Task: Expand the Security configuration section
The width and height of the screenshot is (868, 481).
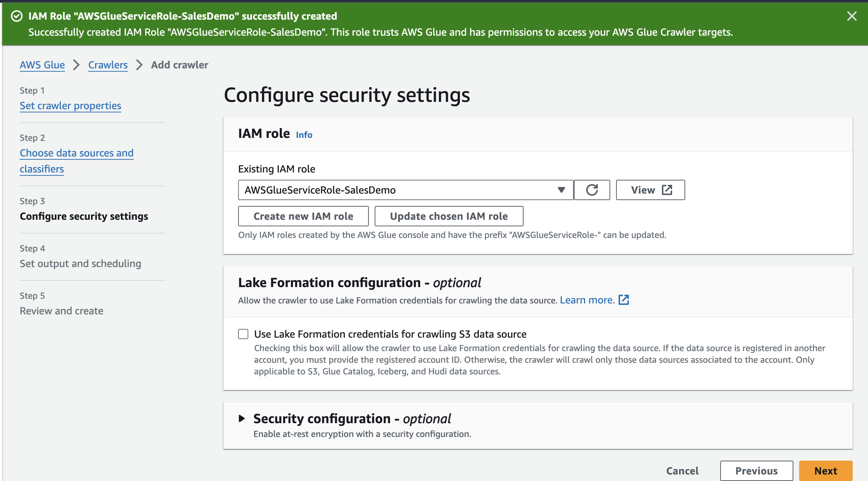Action: [242, 418]
